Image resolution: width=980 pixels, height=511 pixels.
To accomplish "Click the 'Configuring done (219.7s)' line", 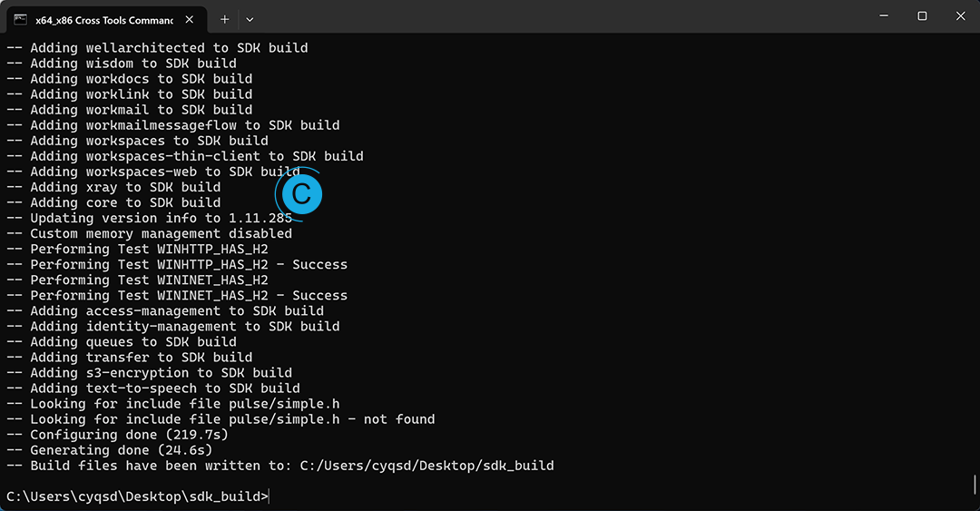I will click(x=129, y=435).
